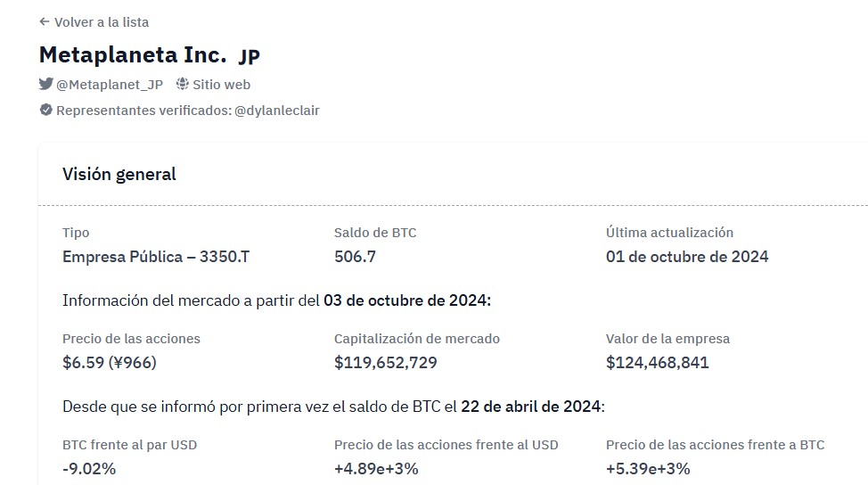The image size is (868, 485).
Task: Click the company value $124,468,841
Action: pyautogui.click(x=657, y=363)
